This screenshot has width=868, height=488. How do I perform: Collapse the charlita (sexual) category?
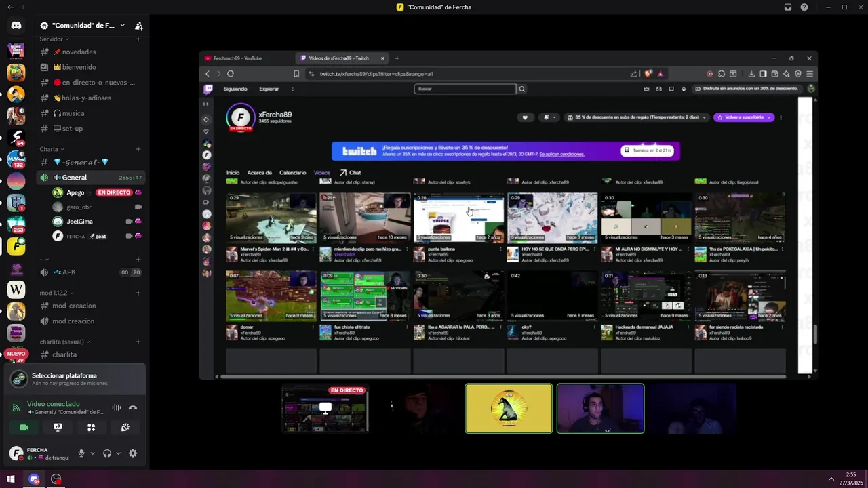tap(64, 342)
